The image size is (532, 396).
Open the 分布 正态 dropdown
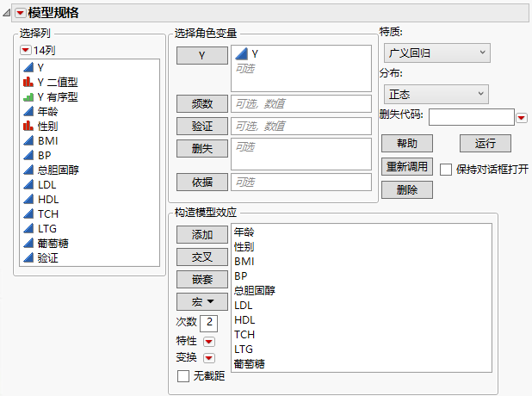coord(436,94)
